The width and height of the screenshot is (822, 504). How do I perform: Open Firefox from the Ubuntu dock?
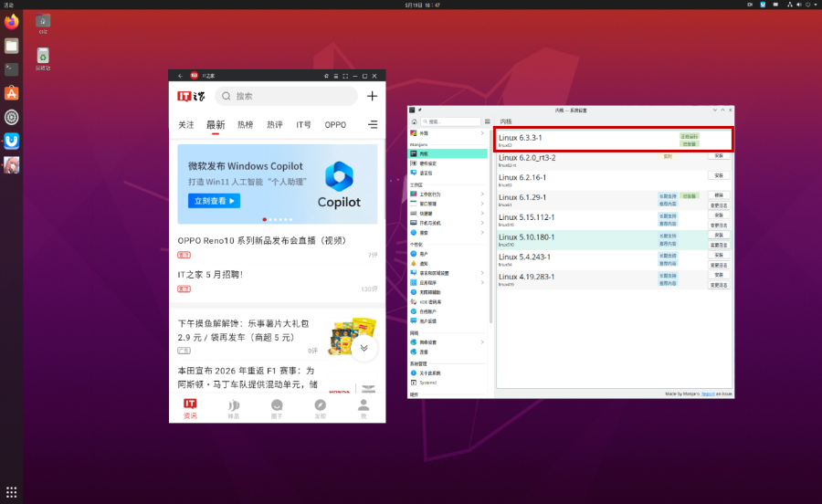[x=12, y=22]
